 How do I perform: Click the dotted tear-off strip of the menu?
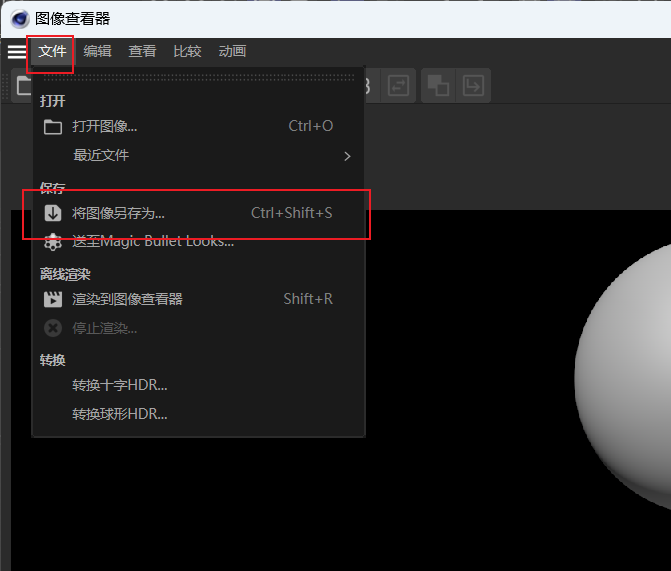point(199,77)
